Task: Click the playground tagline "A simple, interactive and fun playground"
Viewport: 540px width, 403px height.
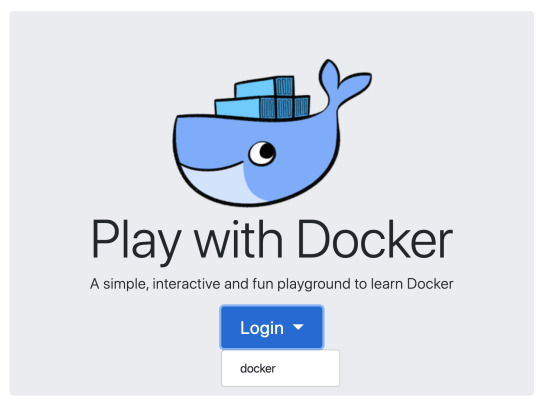Action: pos(220,285)
